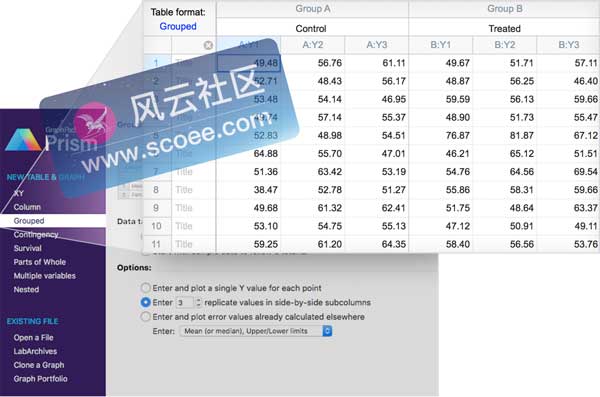Click LabArchives in Existing File section

(35, 351)
